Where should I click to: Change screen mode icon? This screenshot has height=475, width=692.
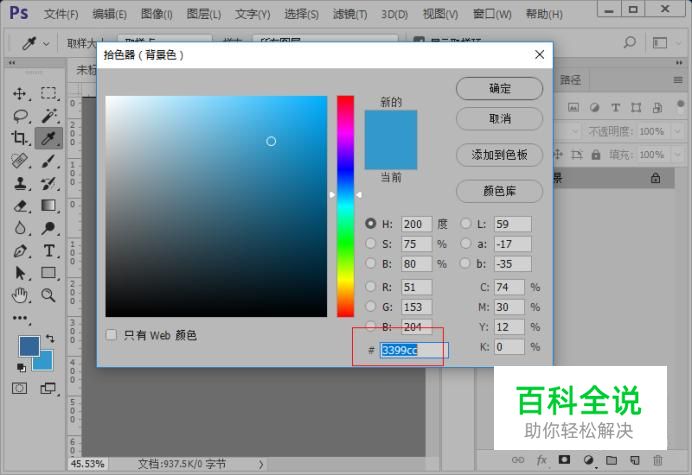48,388
